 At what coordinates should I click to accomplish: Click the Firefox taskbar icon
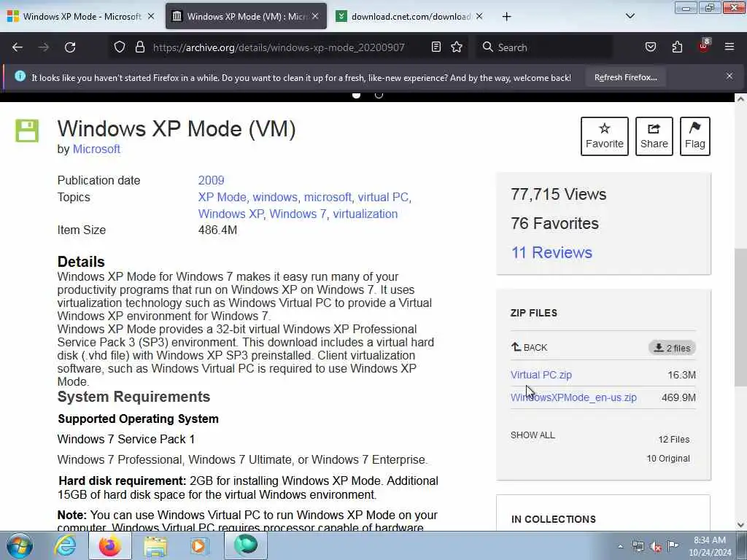109,545
